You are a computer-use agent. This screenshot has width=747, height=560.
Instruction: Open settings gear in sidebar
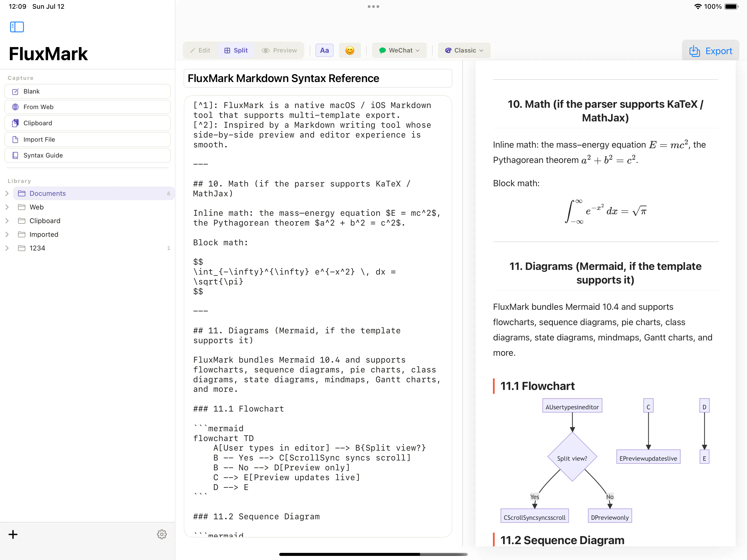coord(162,534)
